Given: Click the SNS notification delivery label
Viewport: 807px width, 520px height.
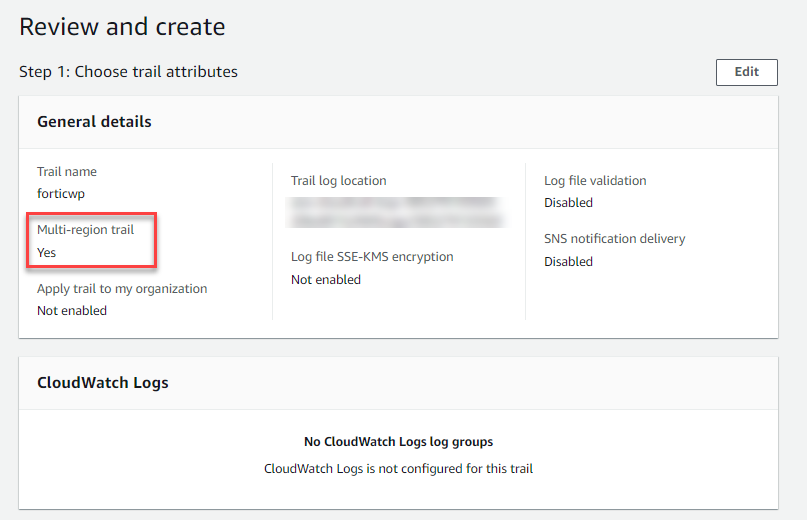Looking at the screenshot, I should (x=614, y=239).
